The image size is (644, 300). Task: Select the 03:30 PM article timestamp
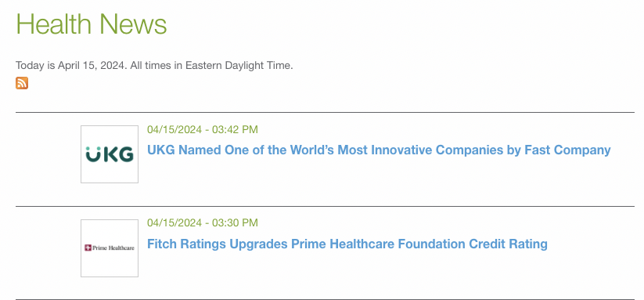235,222
